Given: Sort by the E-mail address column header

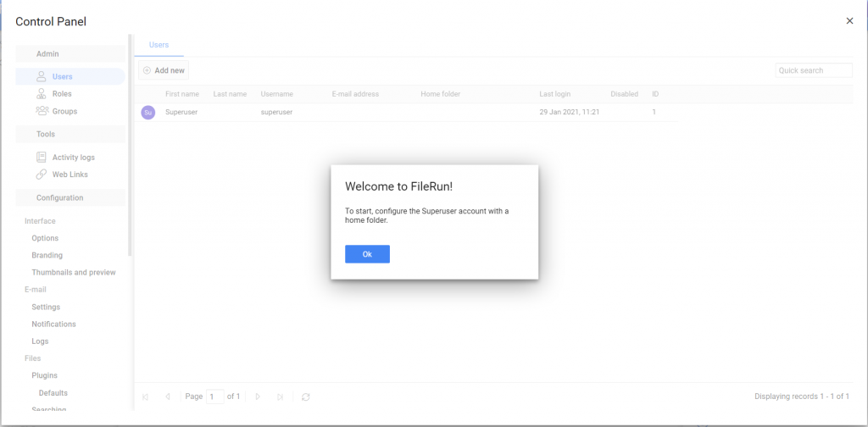Looking at the screenshot, I should [x=355, y=94].
